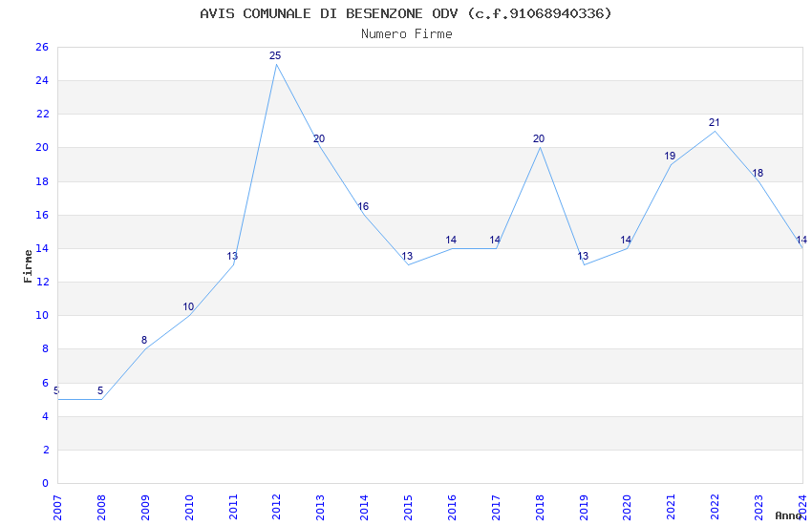812x525 pixels.
Task: Select the 2010 x-axis year label
Action: [189, 507]
